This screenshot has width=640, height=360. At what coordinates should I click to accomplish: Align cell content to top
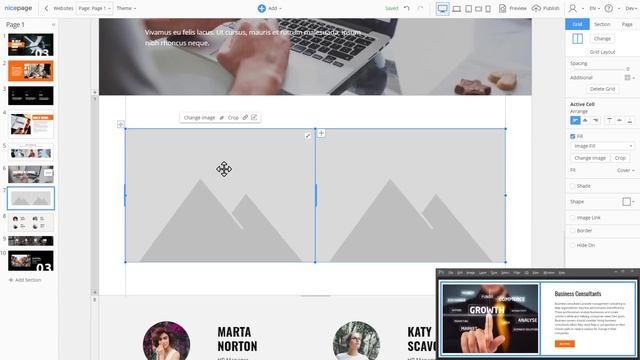point(609,120)
